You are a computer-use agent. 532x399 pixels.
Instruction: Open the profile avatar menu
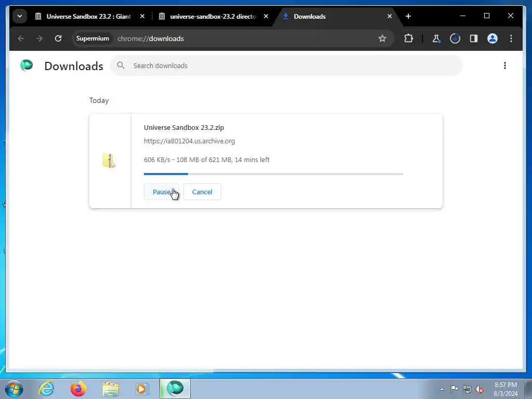(493, 38)
